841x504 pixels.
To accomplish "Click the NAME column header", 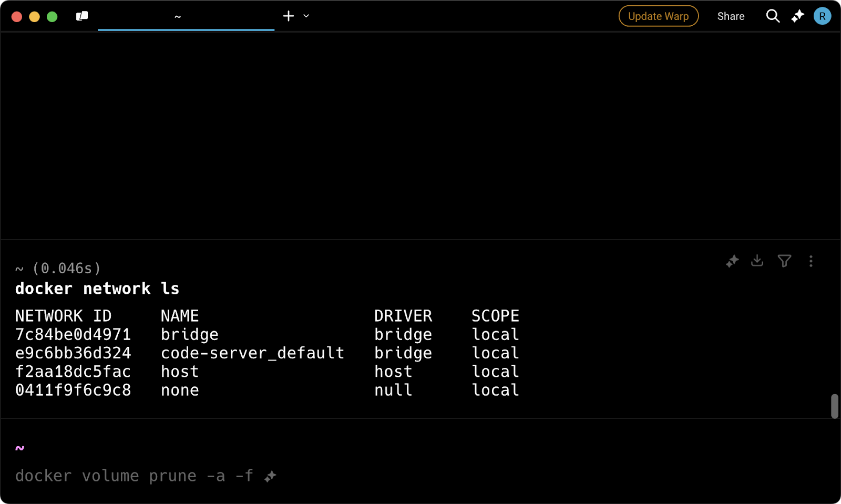I will click(x=180, y=316).
